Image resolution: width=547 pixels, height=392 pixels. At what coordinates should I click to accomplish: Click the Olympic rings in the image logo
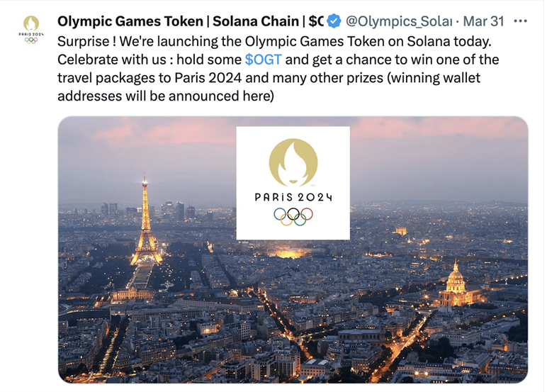pos(293,215)
